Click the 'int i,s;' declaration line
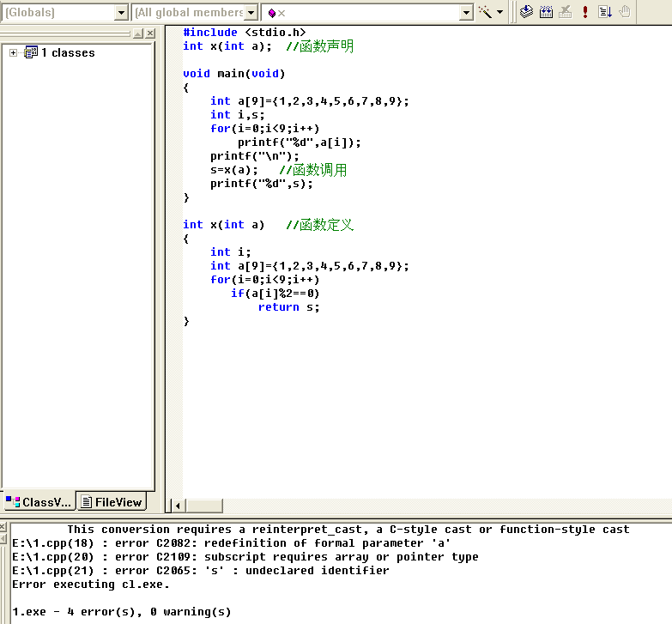Viewport: 672px width, 624px height. pos(238,115)
